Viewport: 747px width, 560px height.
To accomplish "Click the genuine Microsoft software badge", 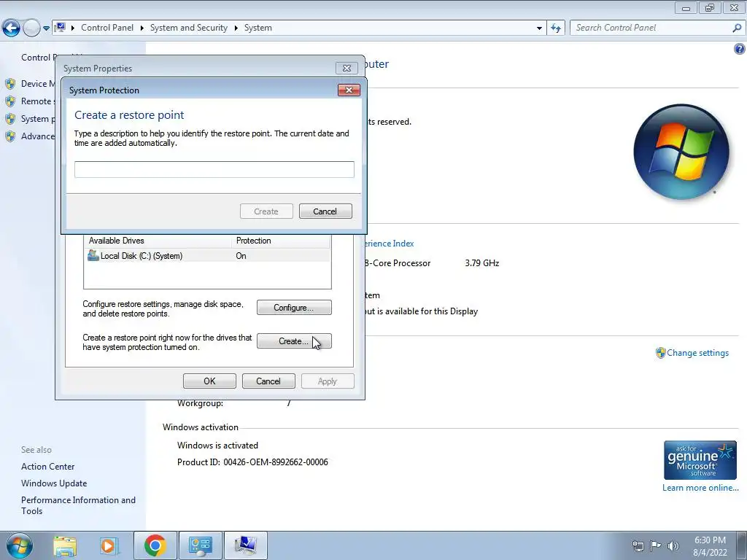I will tap(700, 460).
